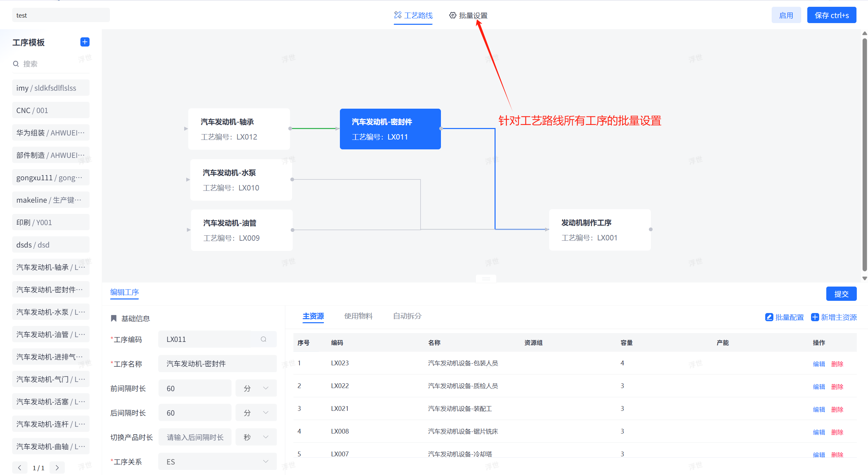Select the 发动机制作工序 node on canvas

click(x=599, y=230)
